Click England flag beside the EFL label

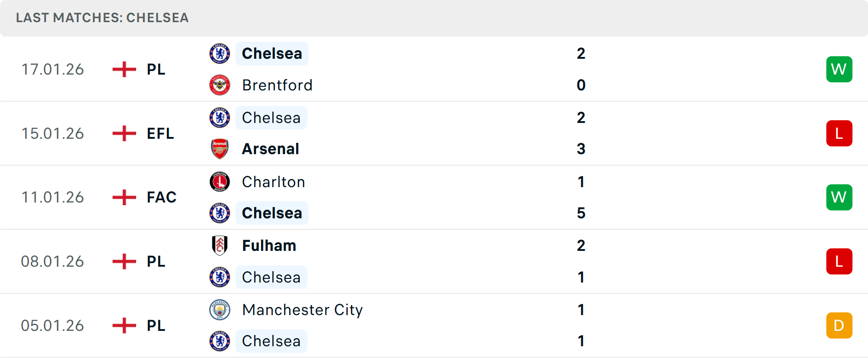coord(124,133)
